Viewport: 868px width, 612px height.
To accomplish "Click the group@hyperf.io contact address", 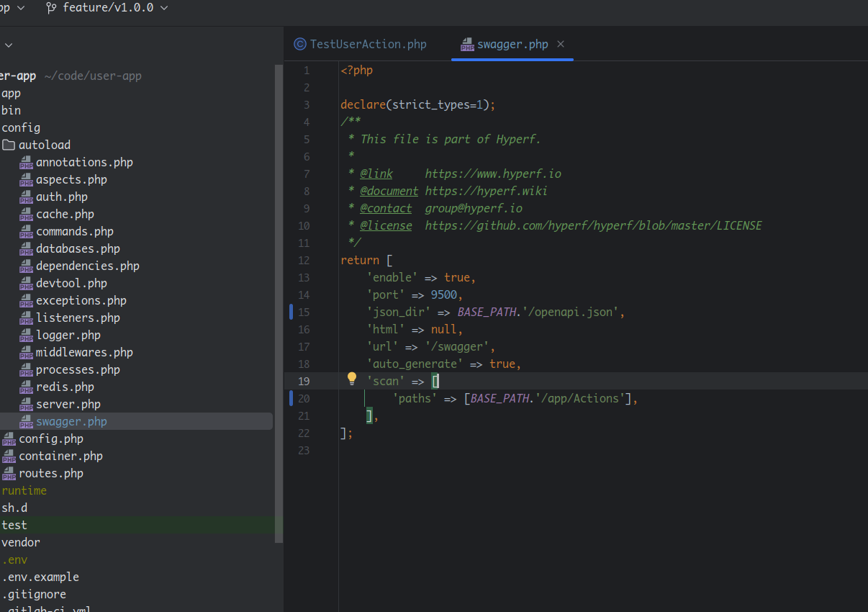I will pos(474,208).
